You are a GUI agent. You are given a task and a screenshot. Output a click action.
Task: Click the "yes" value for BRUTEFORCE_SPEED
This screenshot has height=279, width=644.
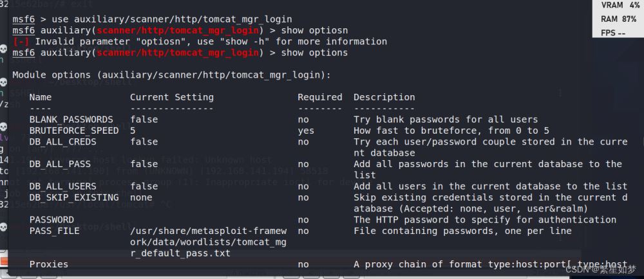[x=306, y=130]
